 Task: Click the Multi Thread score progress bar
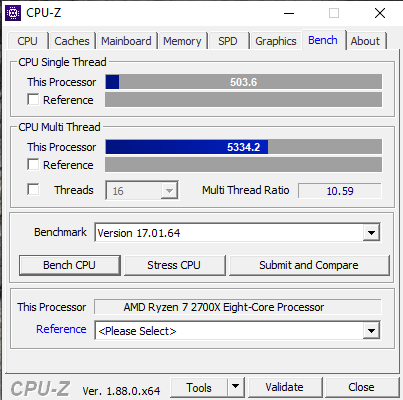(244, 147)
